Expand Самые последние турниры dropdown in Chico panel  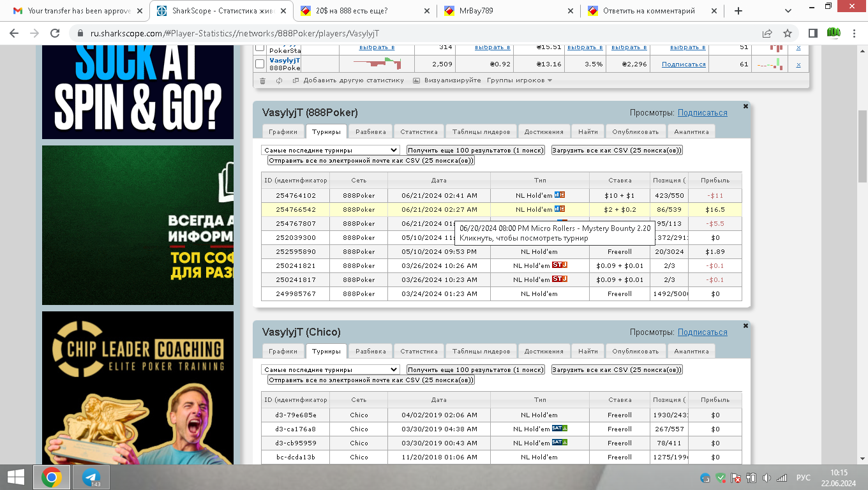[331, 369]
